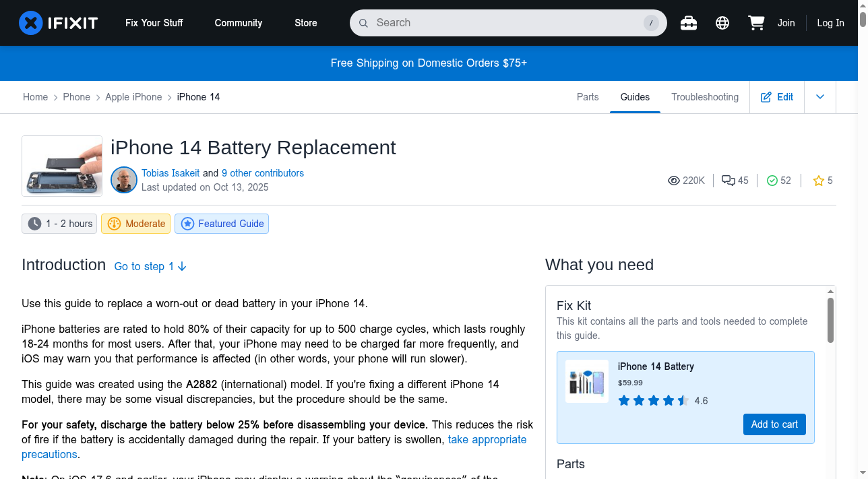Click the favorites star icon 5

(x=819, y=181)
